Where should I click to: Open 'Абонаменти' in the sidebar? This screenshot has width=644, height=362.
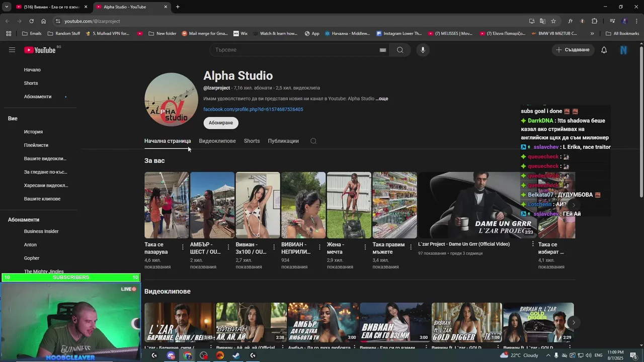38,97
